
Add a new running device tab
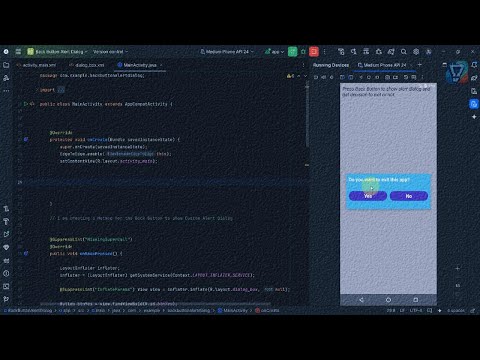point(420,65)
